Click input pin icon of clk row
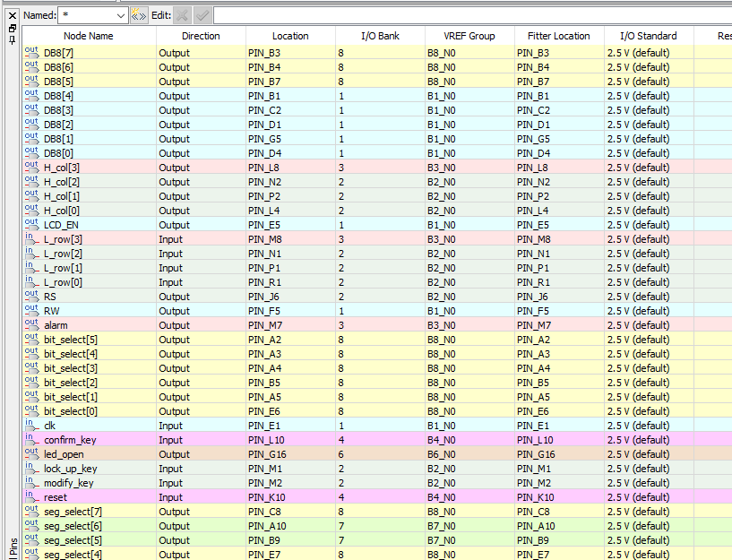The image size is (732, 560). pyautogui.click(x=31, y=425)
